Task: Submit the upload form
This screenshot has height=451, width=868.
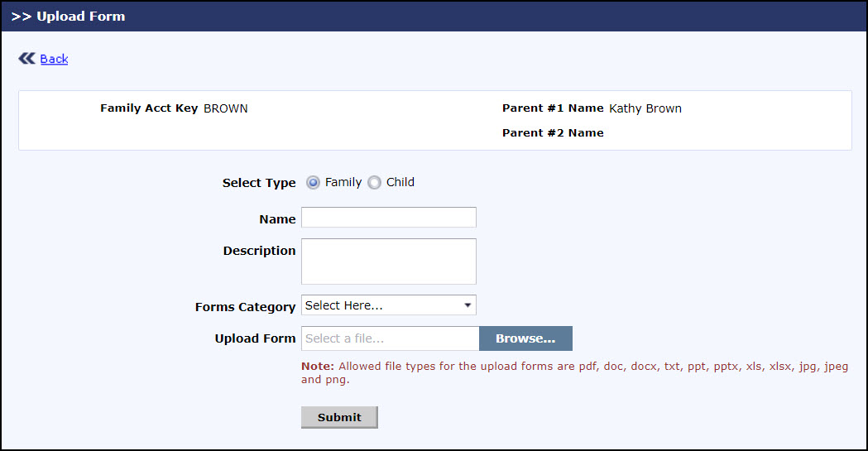Action: [x=339, y=417]
